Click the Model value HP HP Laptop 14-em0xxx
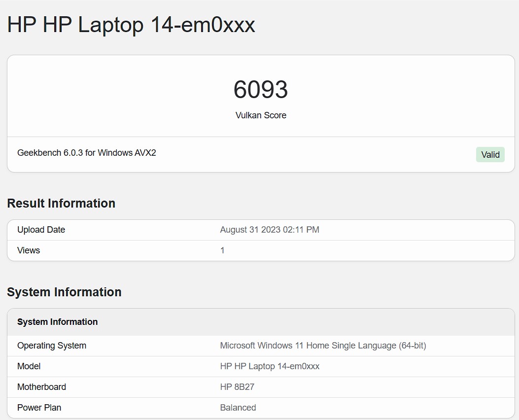This screenshot has height=420, width=519. [x=270, y=366]
